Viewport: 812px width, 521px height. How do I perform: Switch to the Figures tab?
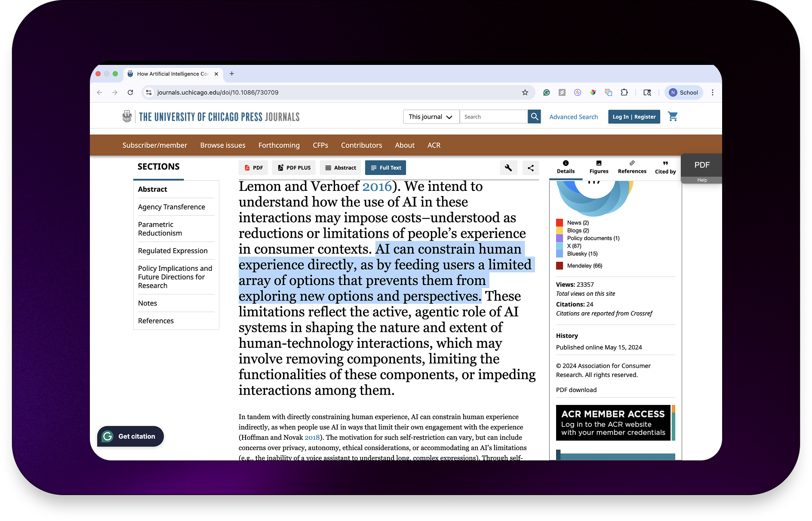pos(599,167)
